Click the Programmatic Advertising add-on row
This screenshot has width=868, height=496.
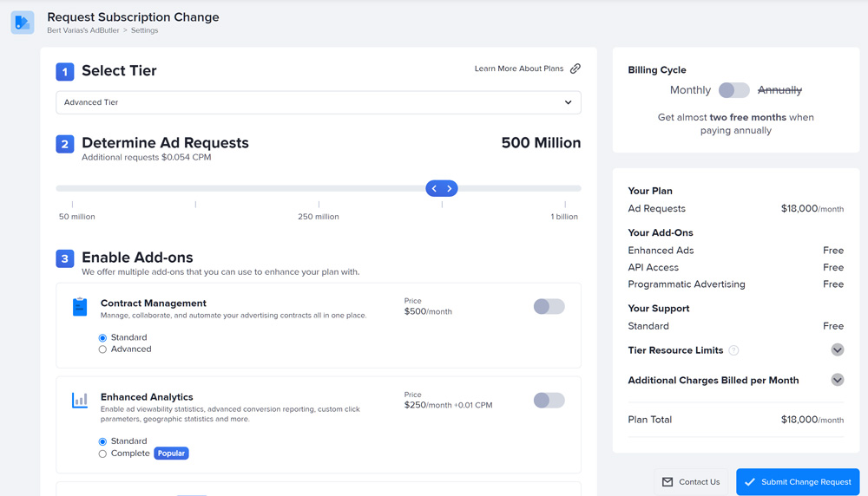736,284
